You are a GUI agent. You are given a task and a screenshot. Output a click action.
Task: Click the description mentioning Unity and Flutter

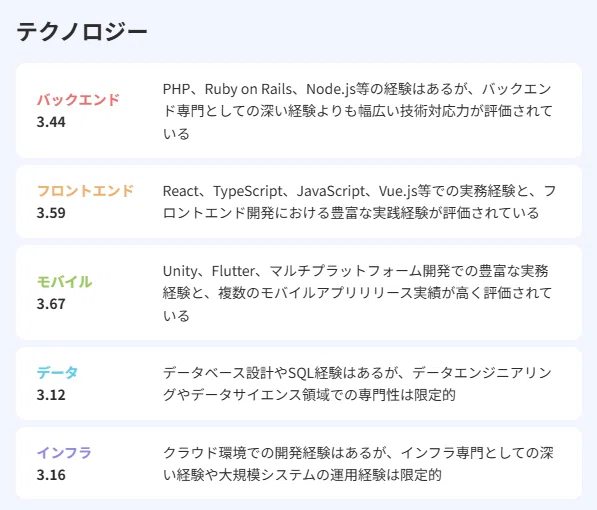tap(358, 293)
